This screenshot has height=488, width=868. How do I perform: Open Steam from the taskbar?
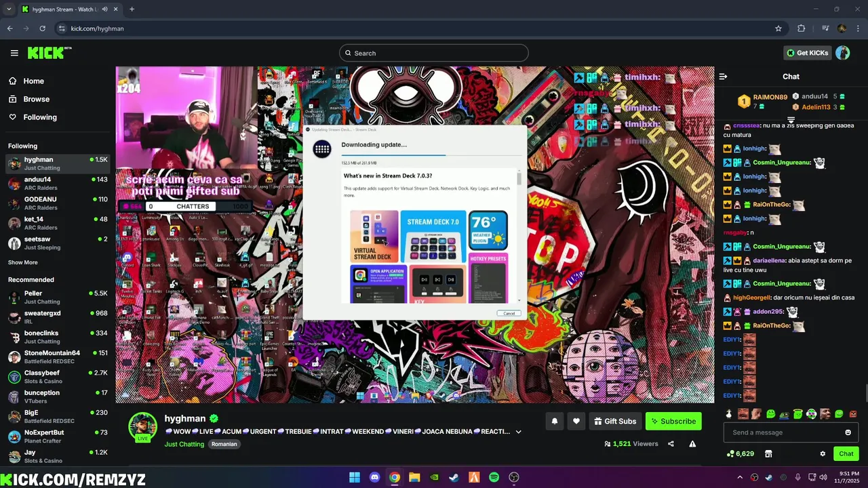pos(454,477)
